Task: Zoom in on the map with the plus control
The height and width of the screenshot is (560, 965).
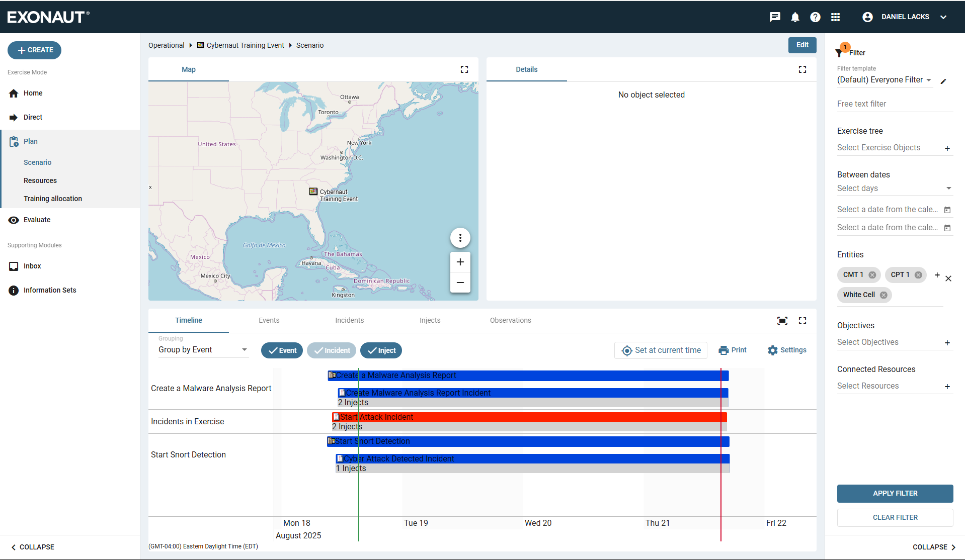Action: pyautogui.click(x=460, y=261)
